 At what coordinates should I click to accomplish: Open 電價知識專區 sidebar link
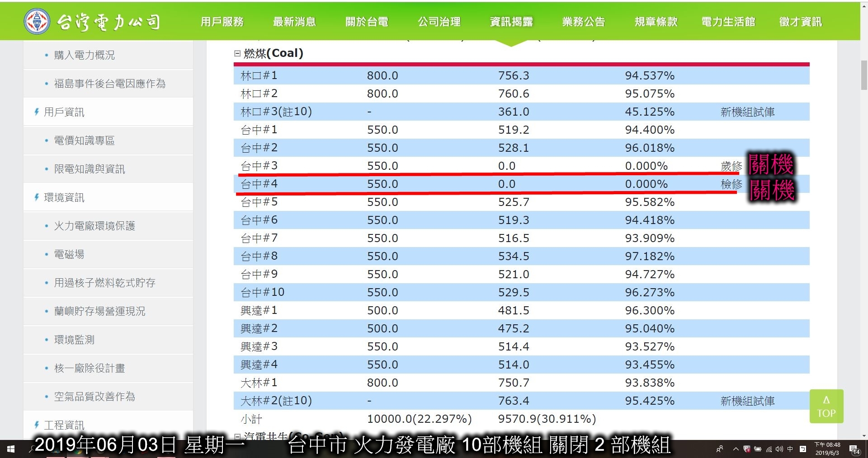point(85,140)
